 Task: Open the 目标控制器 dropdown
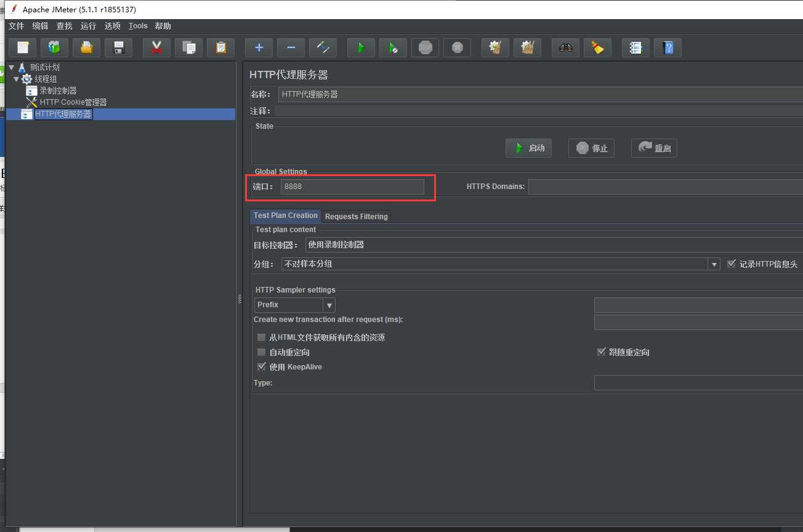point(554,244)
